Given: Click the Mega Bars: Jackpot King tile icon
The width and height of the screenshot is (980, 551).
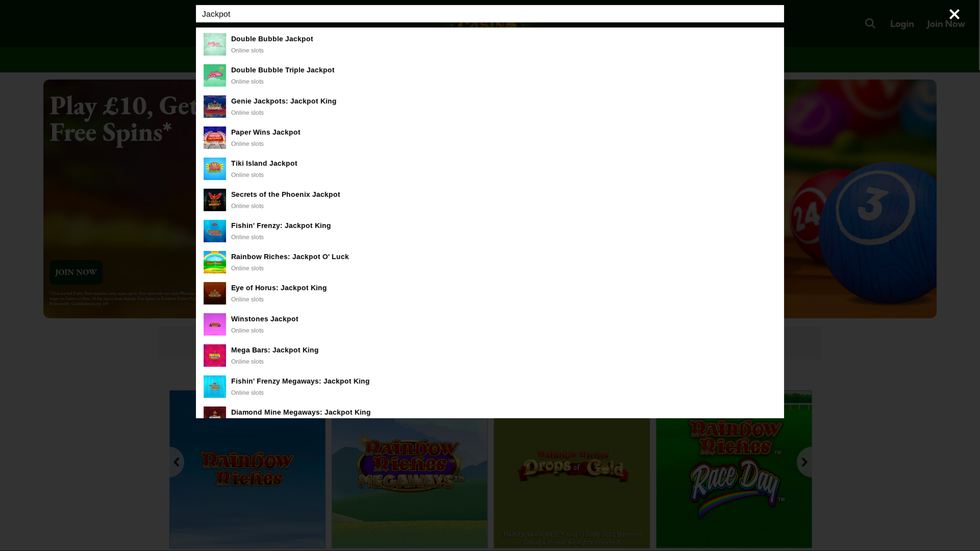Looking at the screenshot, I should [214, 355].
